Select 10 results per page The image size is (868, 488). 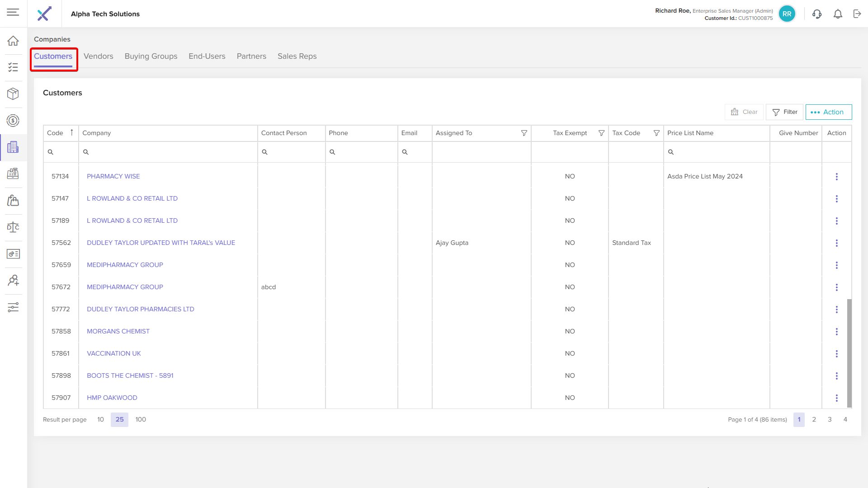pos(100,419)
